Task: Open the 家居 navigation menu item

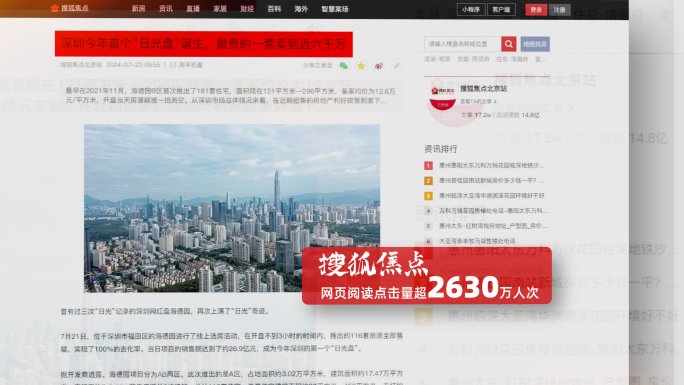Action: [x=220, y=9]
